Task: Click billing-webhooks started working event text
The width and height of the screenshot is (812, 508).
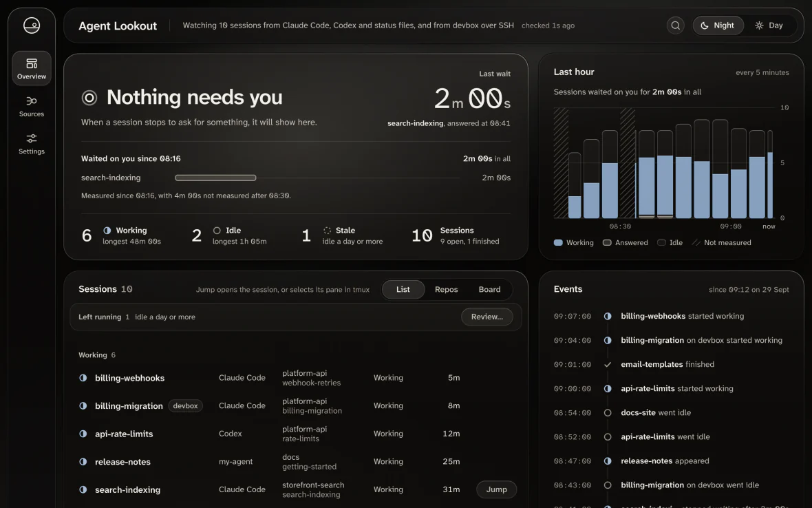Action: click(x=682, y=316)
